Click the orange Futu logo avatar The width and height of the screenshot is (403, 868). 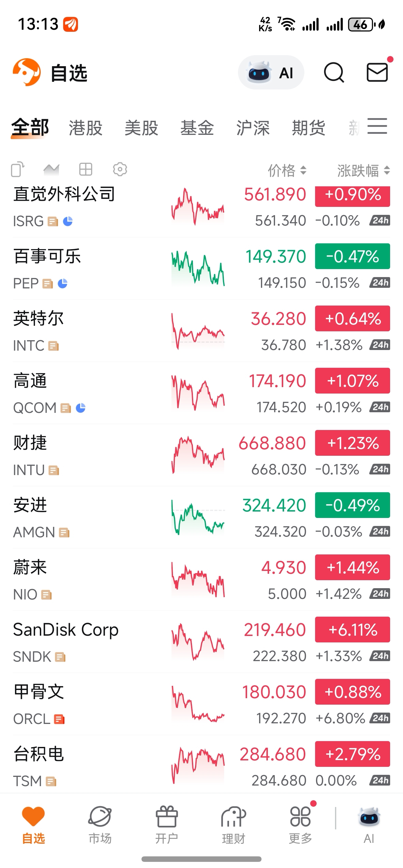point(27,72)
